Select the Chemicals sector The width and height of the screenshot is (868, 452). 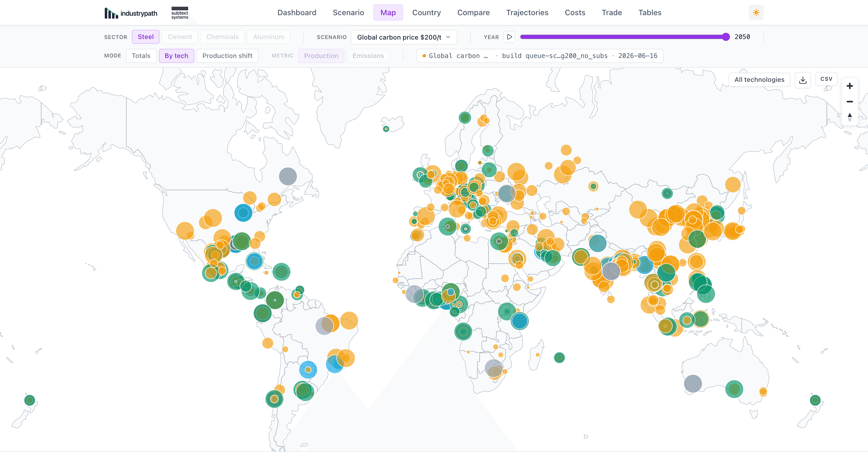(222, 37)
